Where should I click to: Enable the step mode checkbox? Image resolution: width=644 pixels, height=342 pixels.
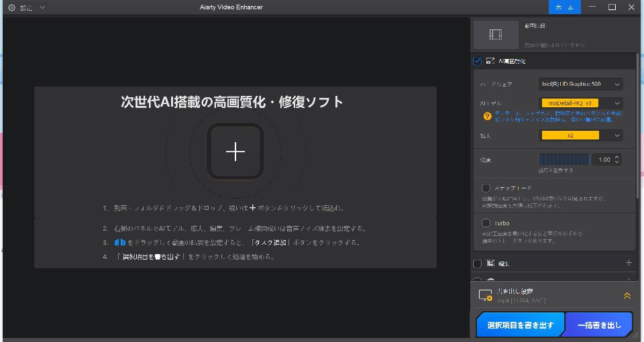click(486, 188)
